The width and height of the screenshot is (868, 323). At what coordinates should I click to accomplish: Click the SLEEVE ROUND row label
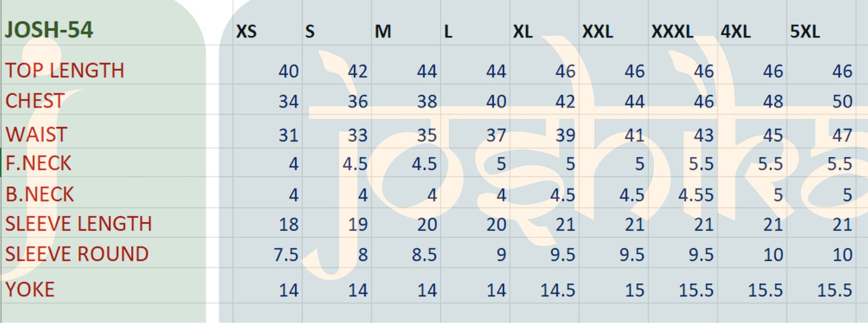[x=77, y=254]
